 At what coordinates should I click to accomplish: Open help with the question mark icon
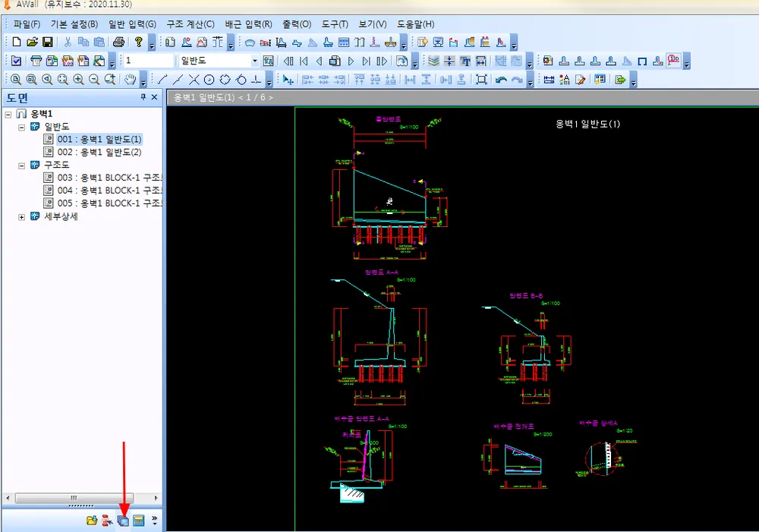coord(138,42)
